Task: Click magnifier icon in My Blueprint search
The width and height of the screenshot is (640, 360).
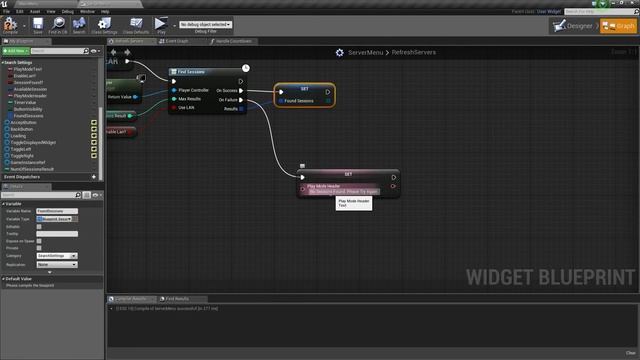Action: tap(86, 51)
